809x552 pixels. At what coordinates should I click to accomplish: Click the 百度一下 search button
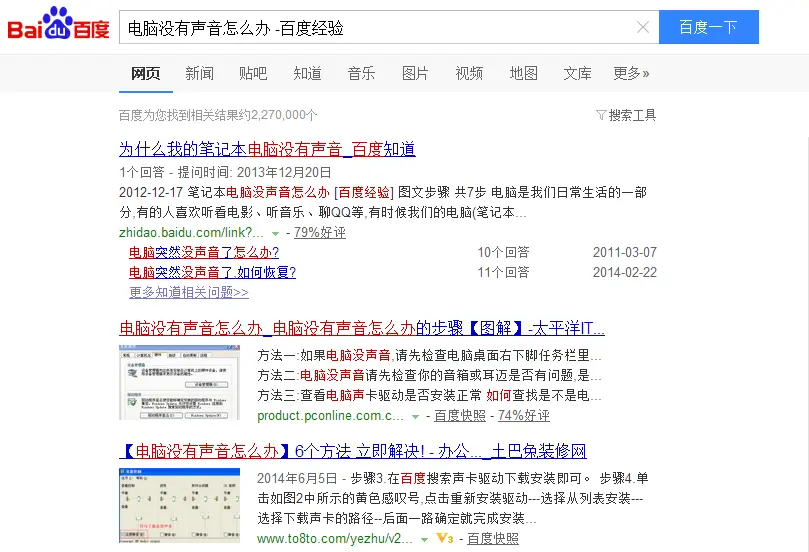708,27
